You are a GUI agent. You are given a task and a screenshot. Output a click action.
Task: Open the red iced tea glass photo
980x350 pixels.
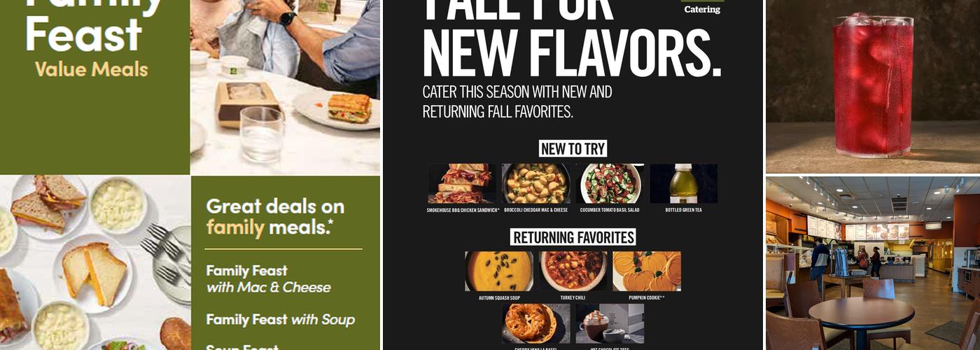873,86
